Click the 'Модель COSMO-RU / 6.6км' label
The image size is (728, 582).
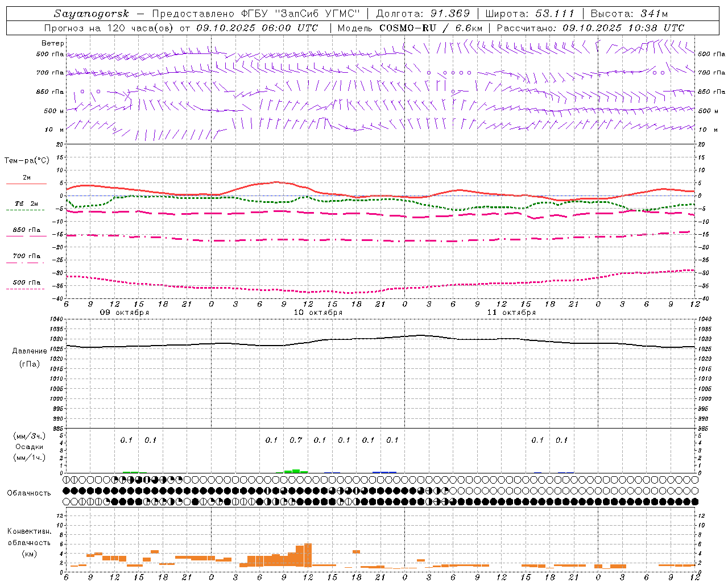410,28
